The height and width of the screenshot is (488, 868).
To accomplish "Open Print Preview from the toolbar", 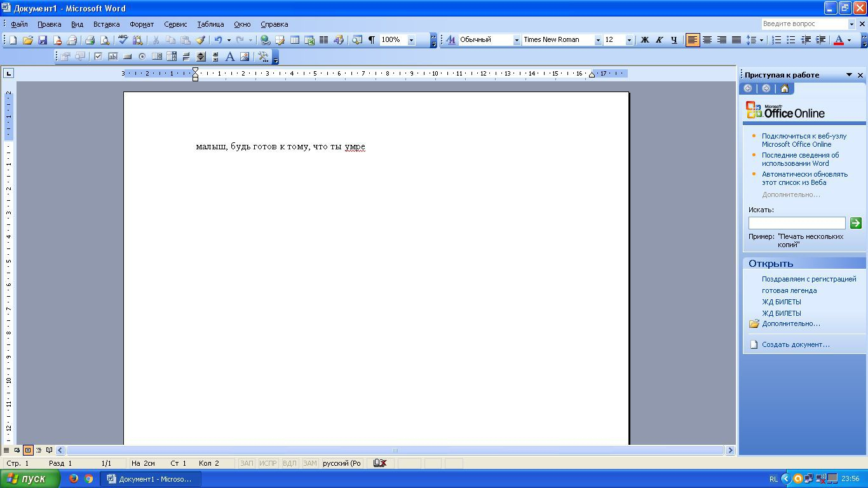I will pyautogui.click(x=105, y=40).
